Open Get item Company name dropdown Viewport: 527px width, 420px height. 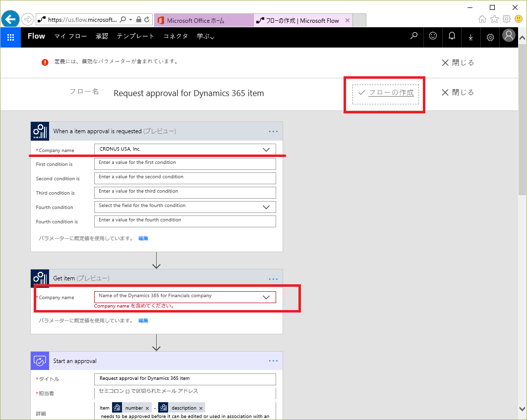pyautogui.click(x=266, y=297)
